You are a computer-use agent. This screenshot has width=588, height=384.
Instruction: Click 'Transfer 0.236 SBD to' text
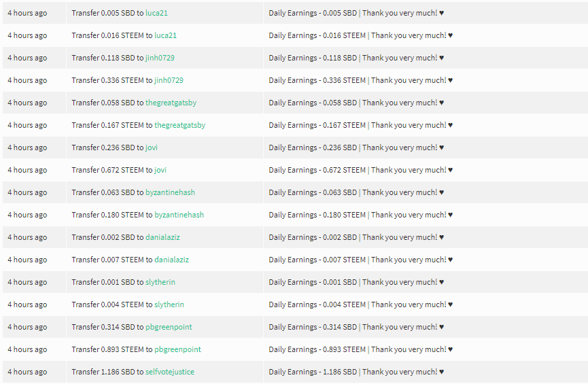point(107,147)
